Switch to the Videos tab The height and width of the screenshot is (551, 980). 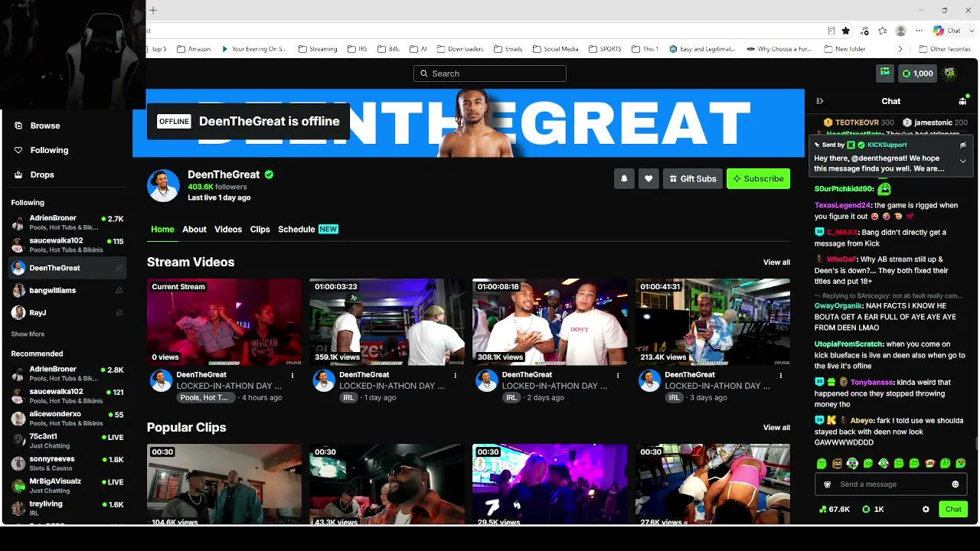(x=228, y=230)
